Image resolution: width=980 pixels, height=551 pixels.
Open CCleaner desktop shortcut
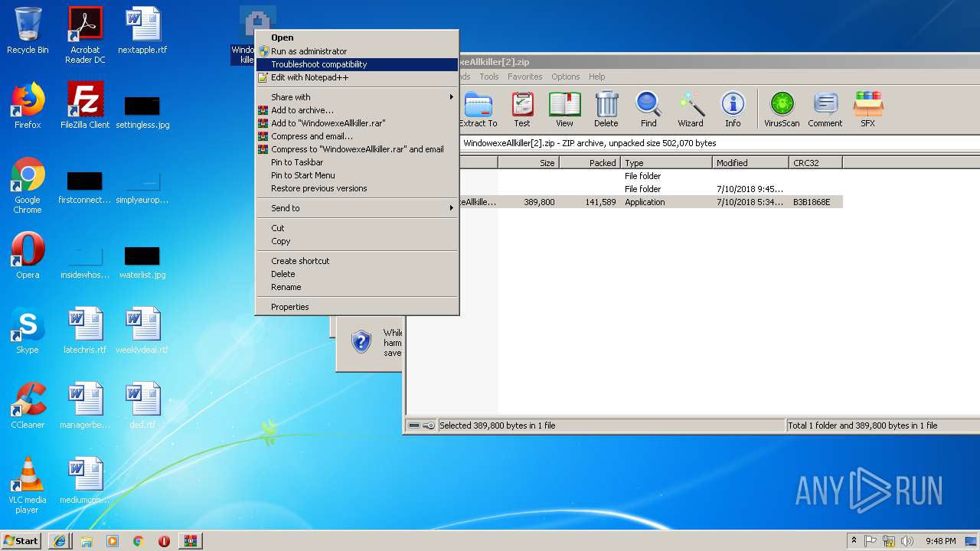coord(28,406)
